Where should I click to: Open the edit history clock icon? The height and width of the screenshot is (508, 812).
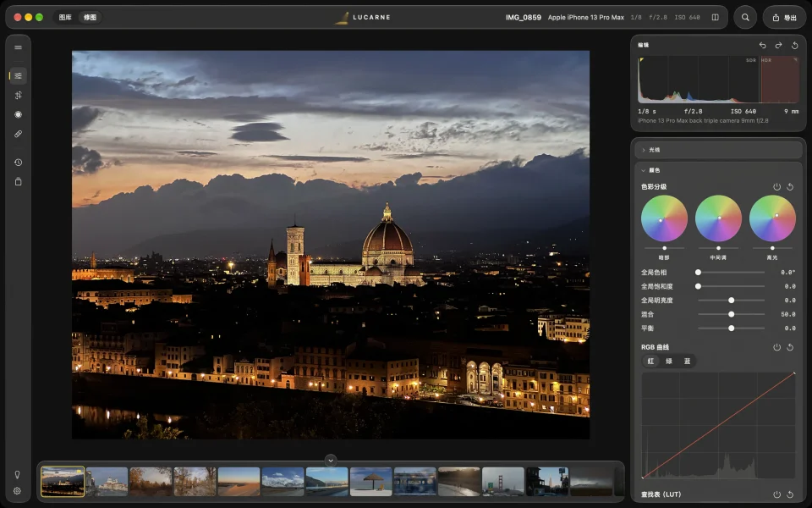(x=18, y=163)
